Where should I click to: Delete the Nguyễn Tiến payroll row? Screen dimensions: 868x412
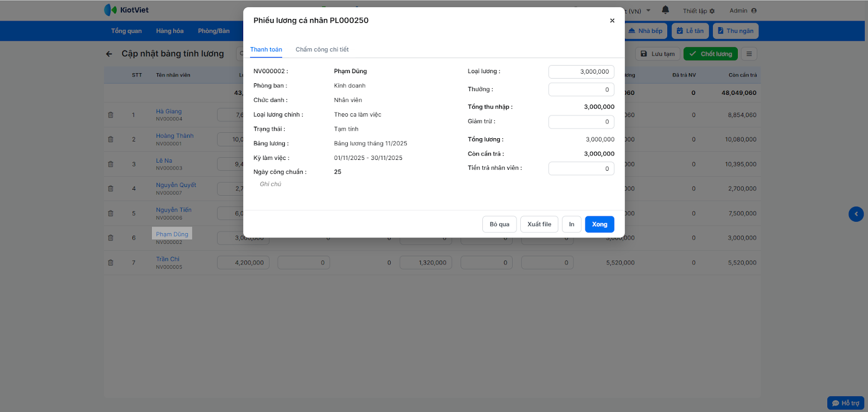[x=111, y=214]
